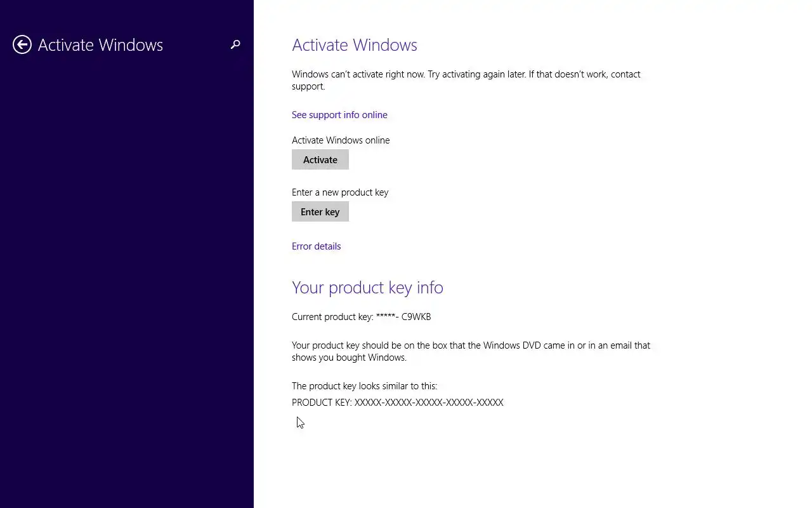Click the main Activate Windows heading
The width and height of the screenshot is (812, 508).
point(355,45)
